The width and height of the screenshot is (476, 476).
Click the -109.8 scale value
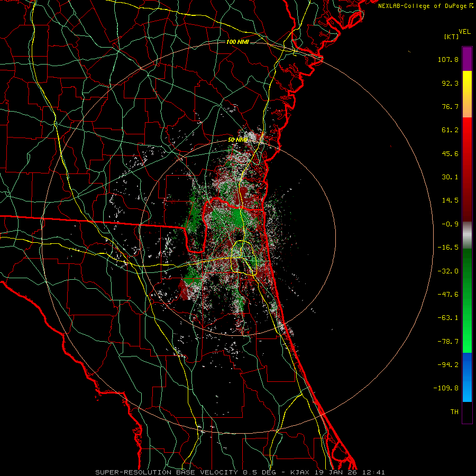coord(446,388)
